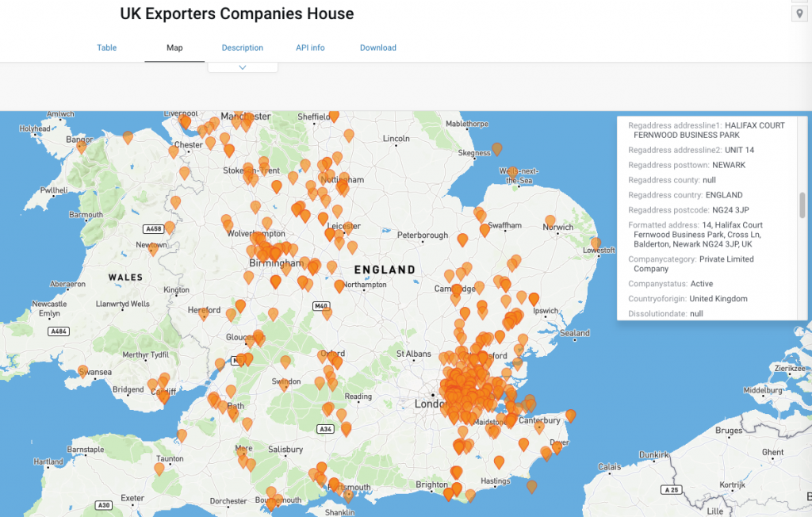Click the map location pin icon at top right
The width and height of the screenshot is (812, 517).
(800, 13)
